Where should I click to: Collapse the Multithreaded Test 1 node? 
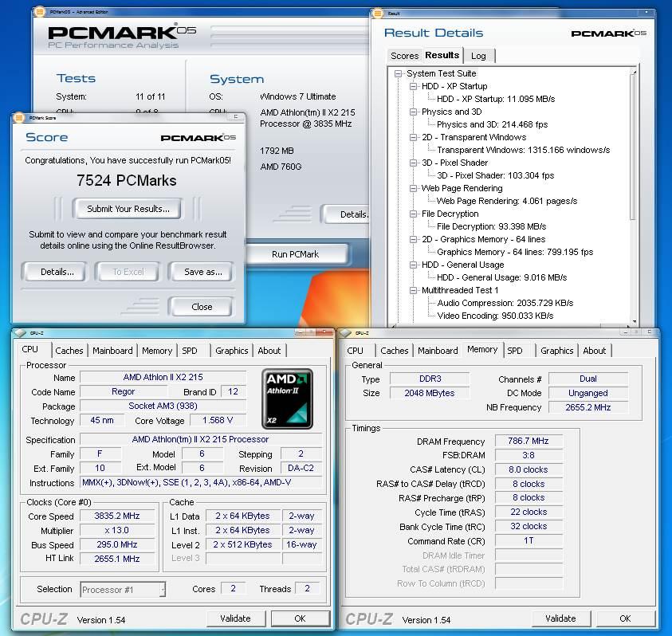[413, 290]
